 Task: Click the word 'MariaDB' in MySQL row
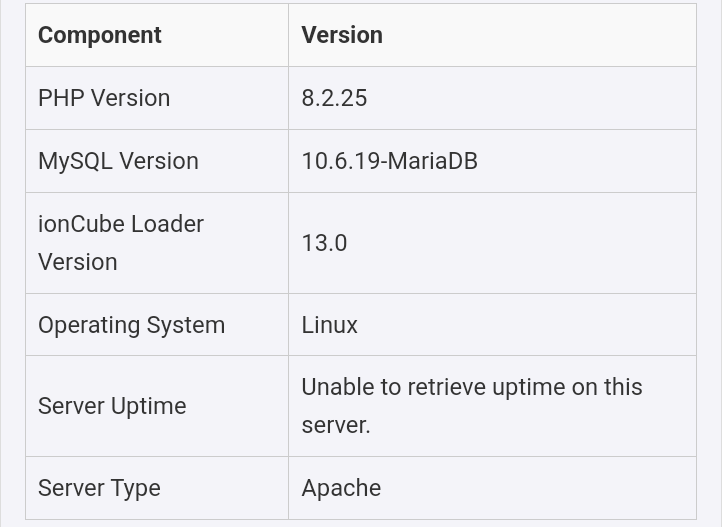(434, 161)
